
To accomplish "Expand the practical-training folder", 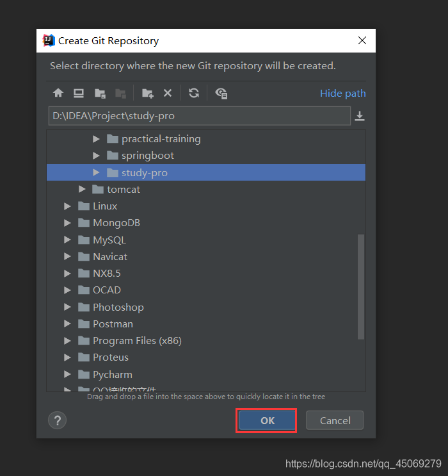I will coord(96,139).
